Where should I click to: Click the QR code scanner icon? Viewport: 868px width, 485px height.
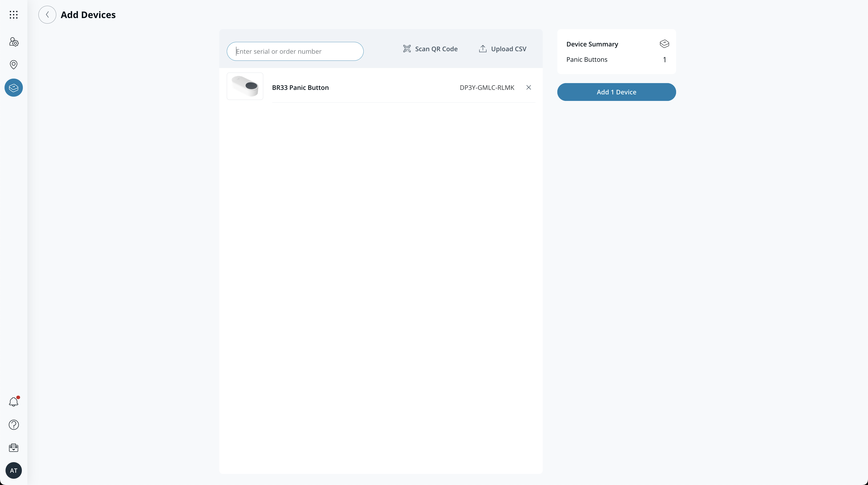point(407,49)
